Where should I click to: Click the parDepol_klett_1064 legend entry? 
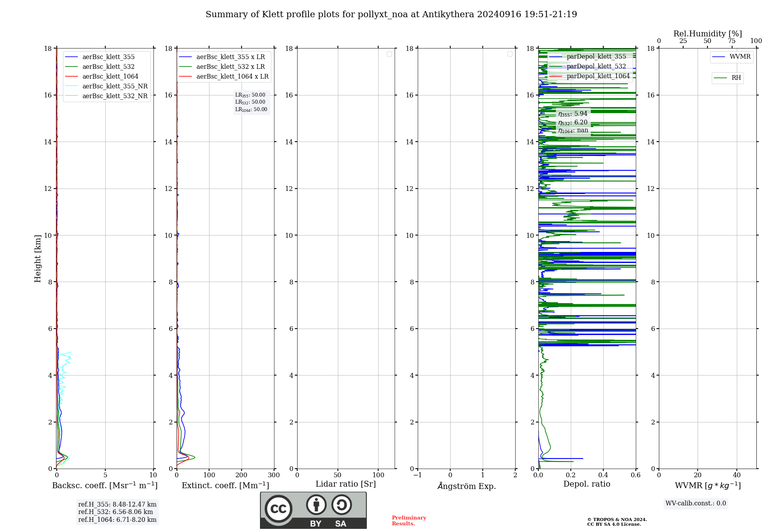pos(590,76)
